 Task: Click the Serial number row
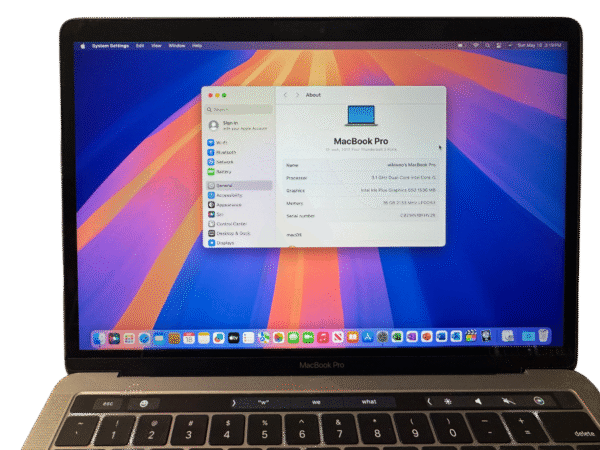click(361, 215)
